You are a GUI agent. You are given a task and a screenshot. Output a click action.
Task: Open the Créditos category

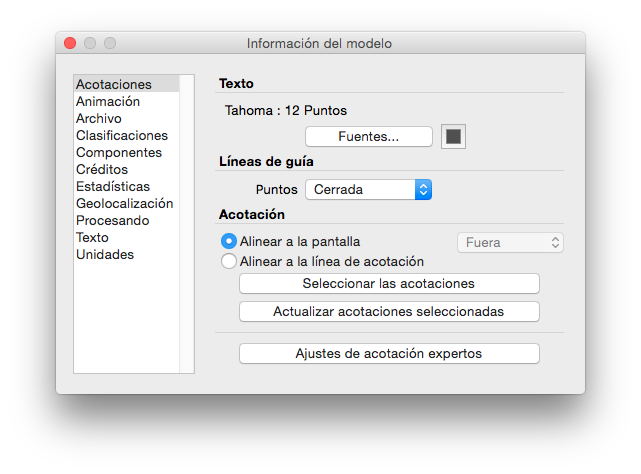click(x=126, y=169)
